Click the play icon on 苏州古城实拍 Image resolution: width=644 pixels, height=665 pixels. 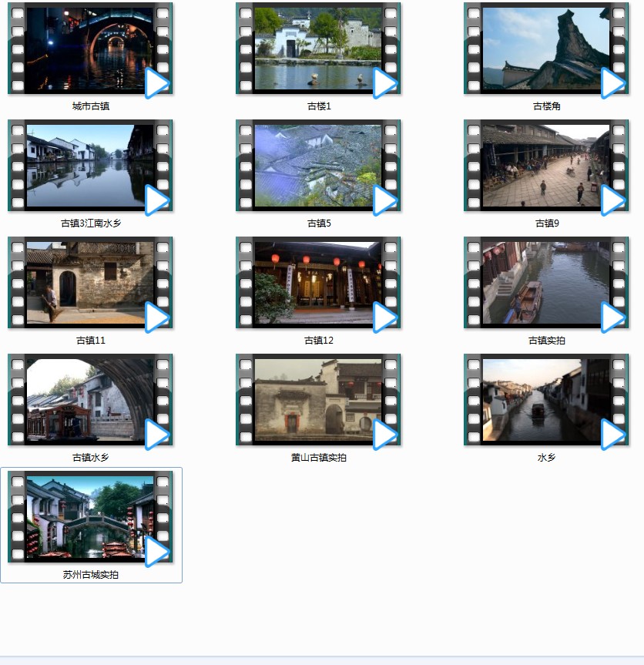point(157,552)
